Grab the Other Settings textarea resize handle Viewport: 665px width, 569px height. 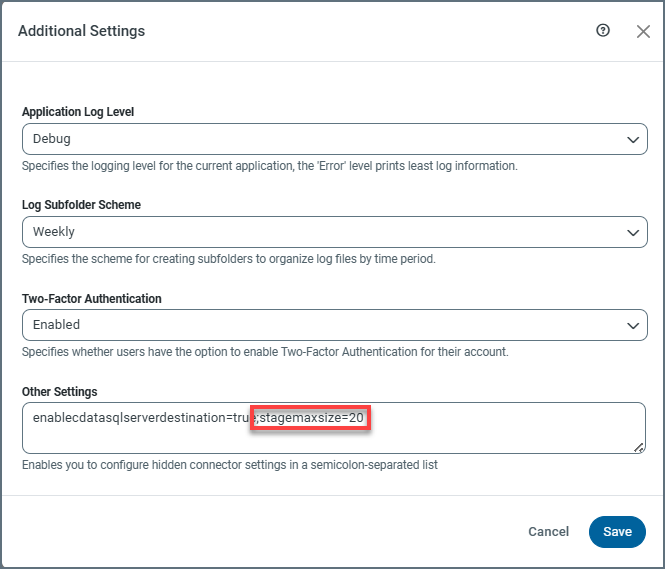coord(640,448)
